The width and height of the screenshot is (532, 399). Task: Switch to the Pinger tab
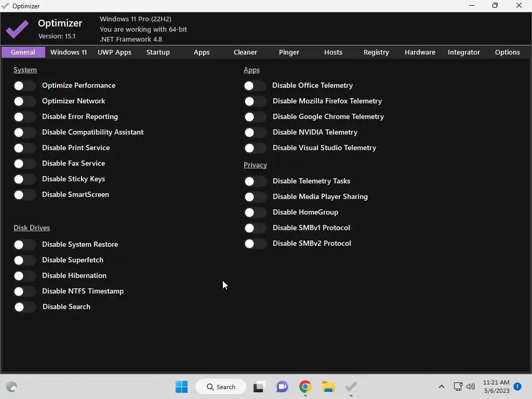[289, 52]
